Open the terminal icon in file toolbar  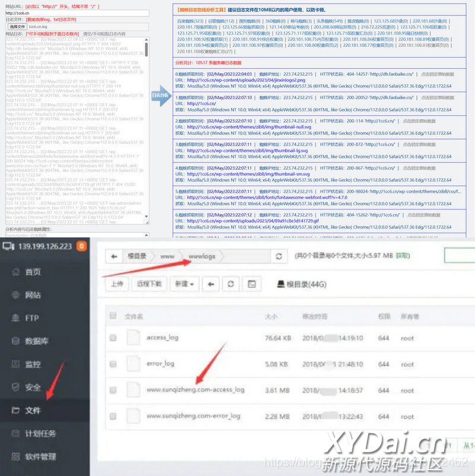pyautogui.click(x=252, y=284)
